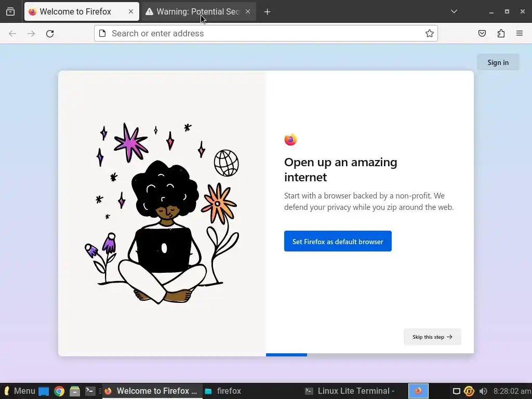Click the page icon in the address bar

(102, 33)
